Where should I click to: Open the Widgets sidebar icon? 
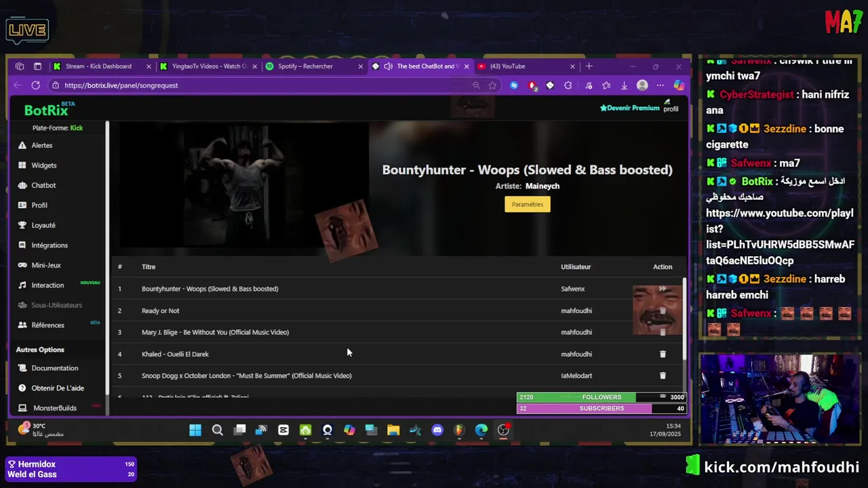[22, 165]
